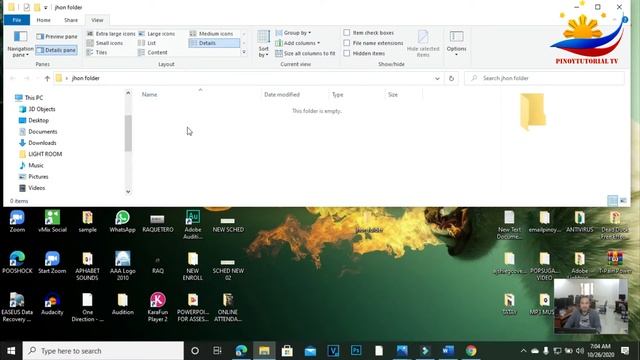This screenshot has width=640, height=360.
Task: Open Photoshop from the taskbar
Action: pos(356,351)
